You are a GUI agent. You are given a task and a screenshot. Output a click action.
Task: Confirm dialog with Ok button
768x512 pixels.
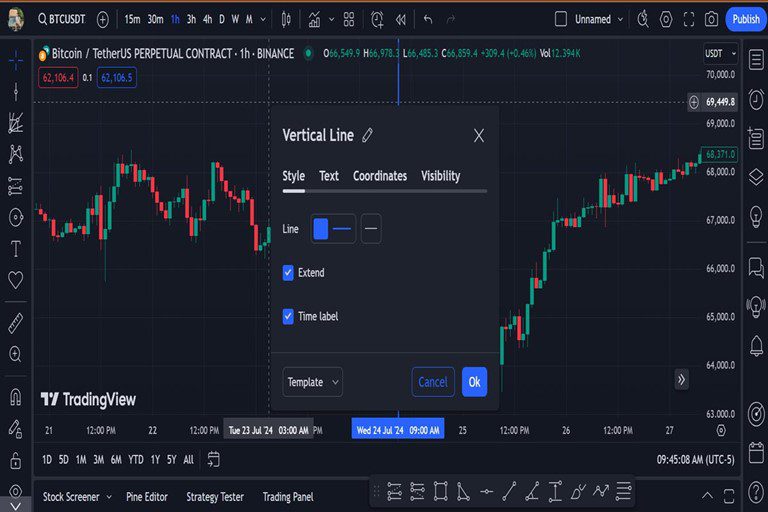click(x=474, y=382)
